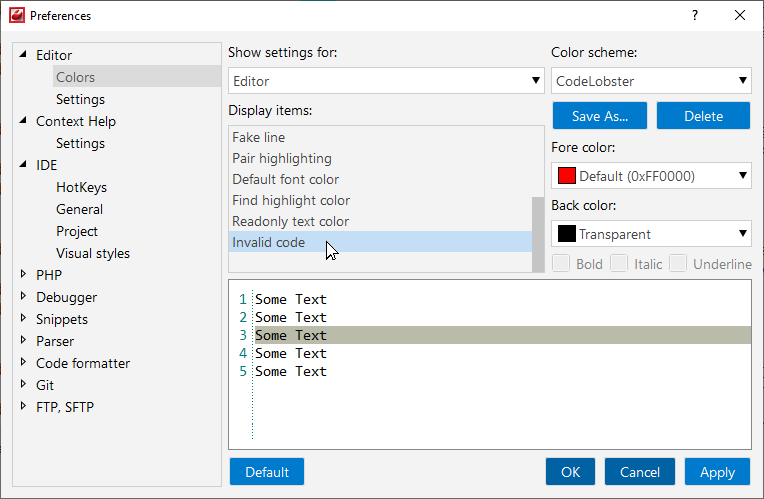Click line number 5 in preview
Image resolution: width=764 pixels, height=499 pixels.
[243, 371]
